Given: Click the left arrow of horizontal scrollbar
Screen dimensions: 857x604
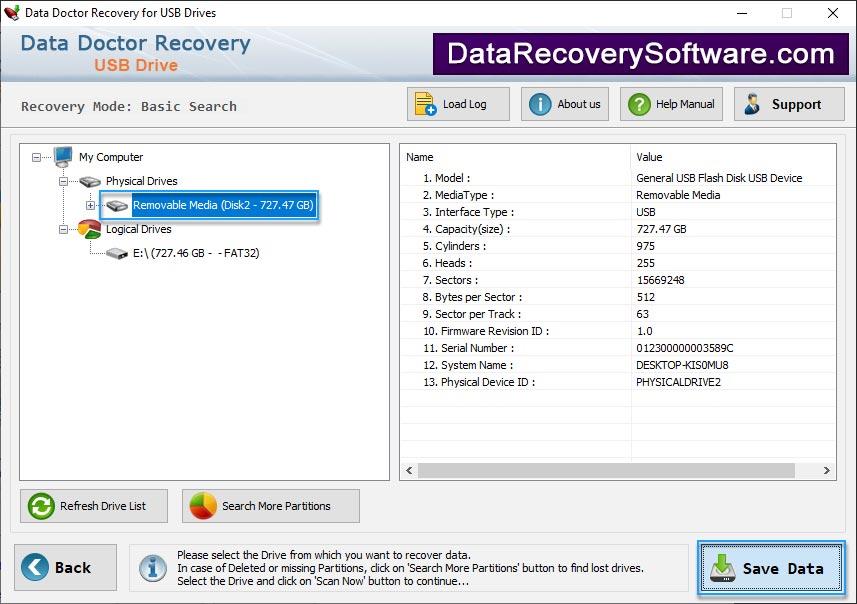Looking at the screenshot, I should pyautogui.click(x=409, y=471).
